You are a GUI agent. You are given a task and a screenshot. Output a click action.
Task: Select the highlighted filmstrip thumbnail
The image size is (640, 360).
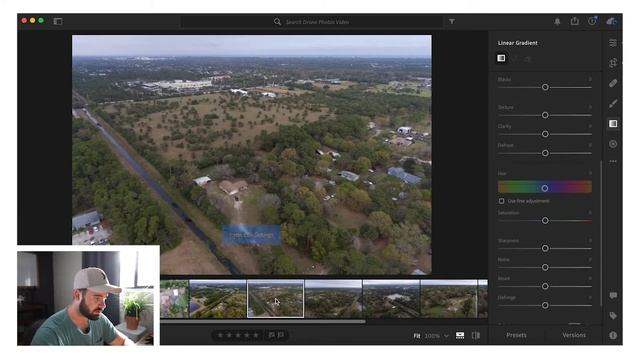[276, 298]
